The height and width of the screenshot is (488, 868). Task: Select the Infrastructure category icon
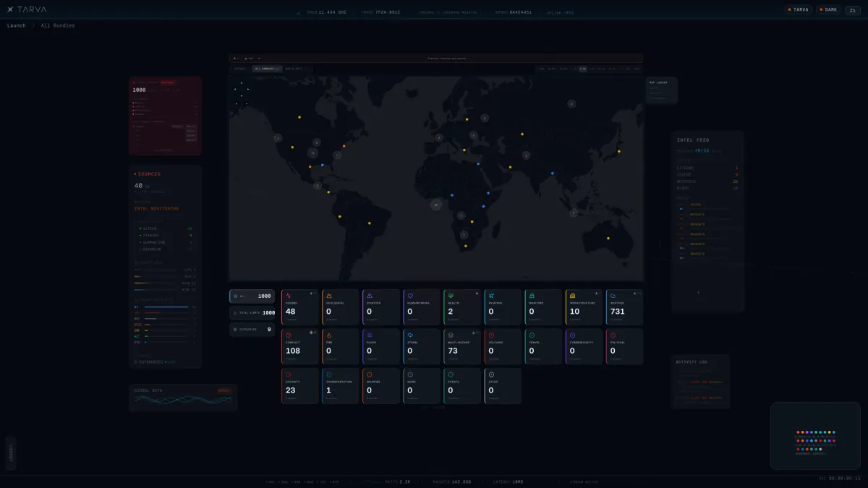click(572, 296)
